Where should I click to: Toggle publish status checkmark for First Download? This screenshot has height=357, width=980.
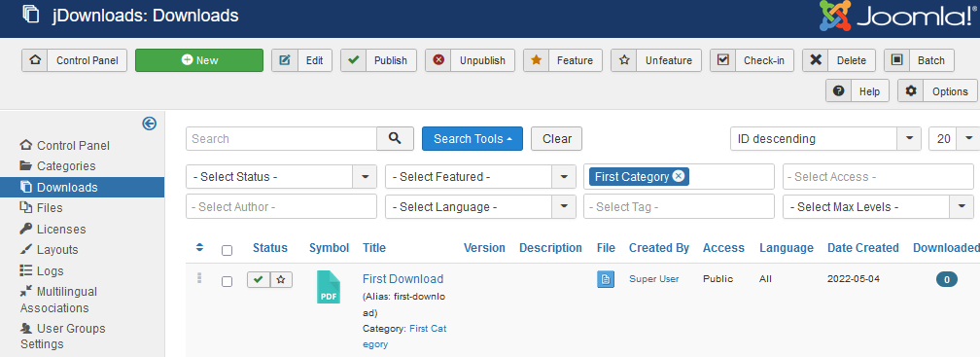[x=259, y=279]
